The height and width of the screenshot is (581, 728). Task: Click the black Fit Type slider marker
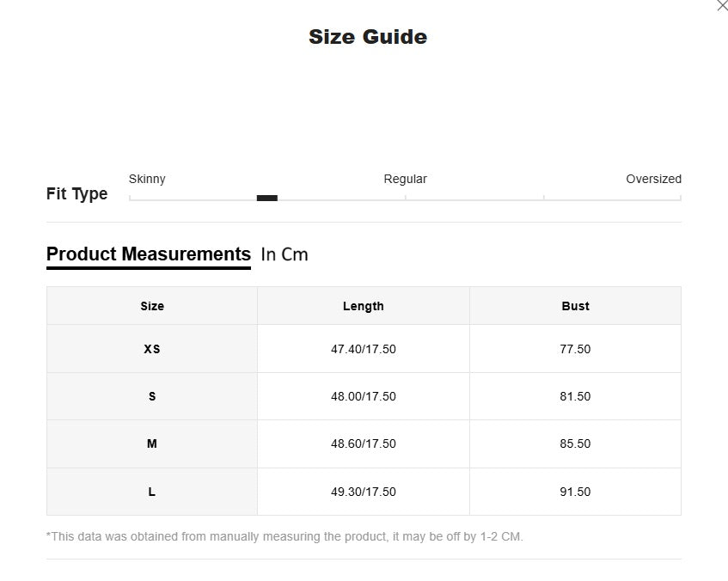[266, 198]
